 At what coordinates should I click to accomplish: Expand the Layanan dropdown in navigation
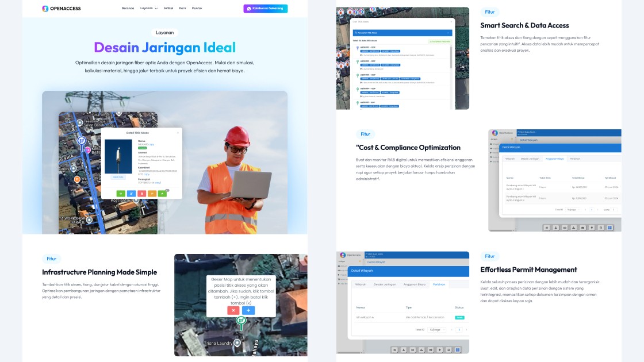(149, 8)
